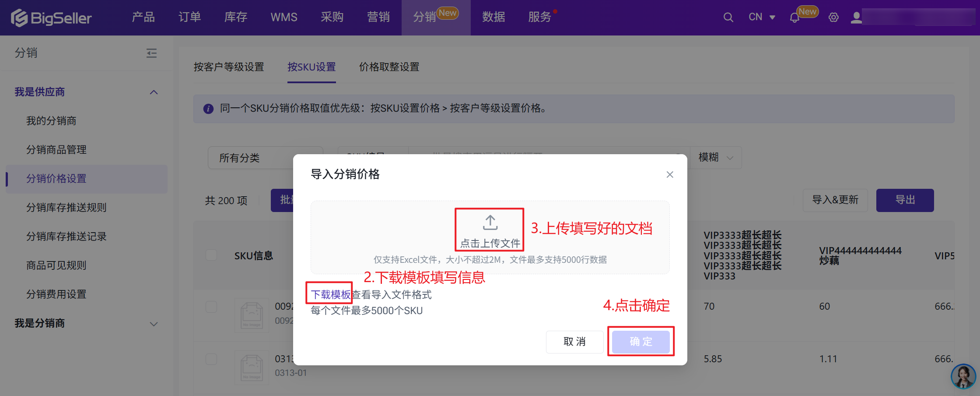This screenshot has height=396, width=980.
Task: Go to 我的分销商 in sidebar
Action: click(51, 121)
